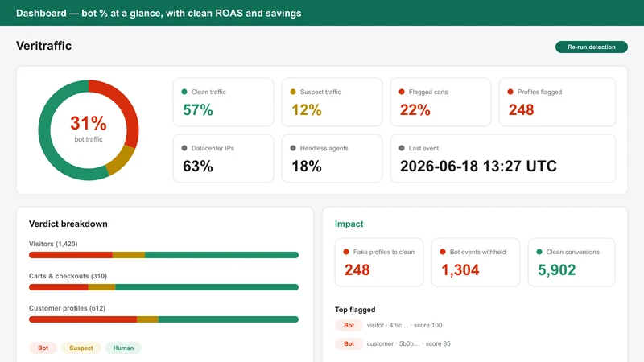Click the Customer profiles (612) label

(67, 308)
